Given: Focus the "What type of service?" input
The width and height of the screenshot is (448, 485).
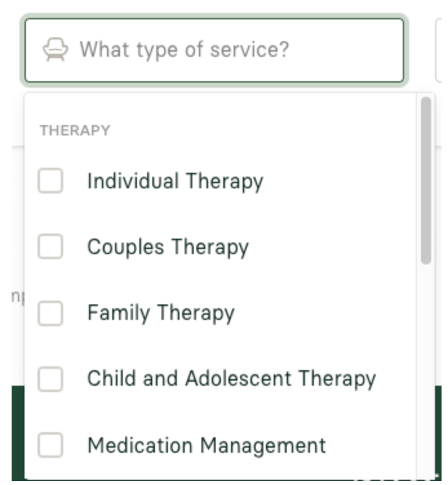Looking at the screenshot, I should point(214,50).
